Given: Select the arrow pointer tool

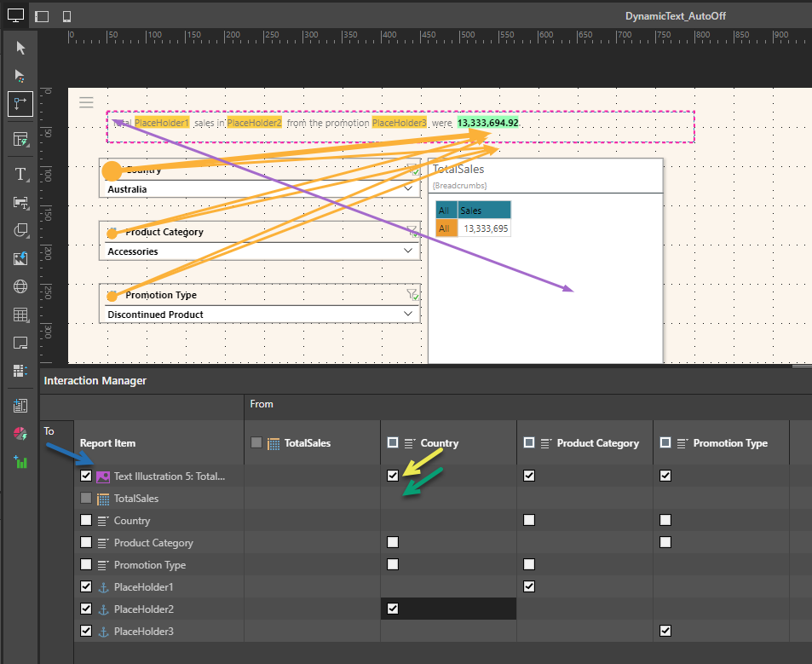Looking at the screenshot, I should pos(20,48).
